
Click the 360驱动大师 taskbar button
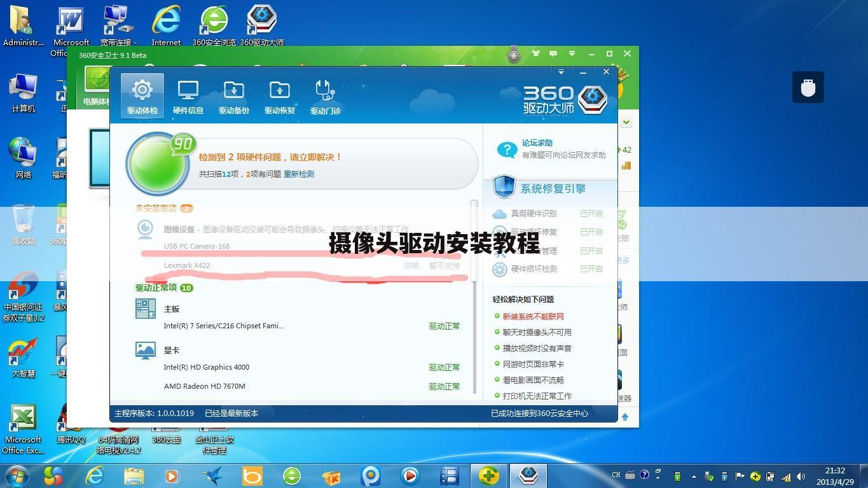528,475
